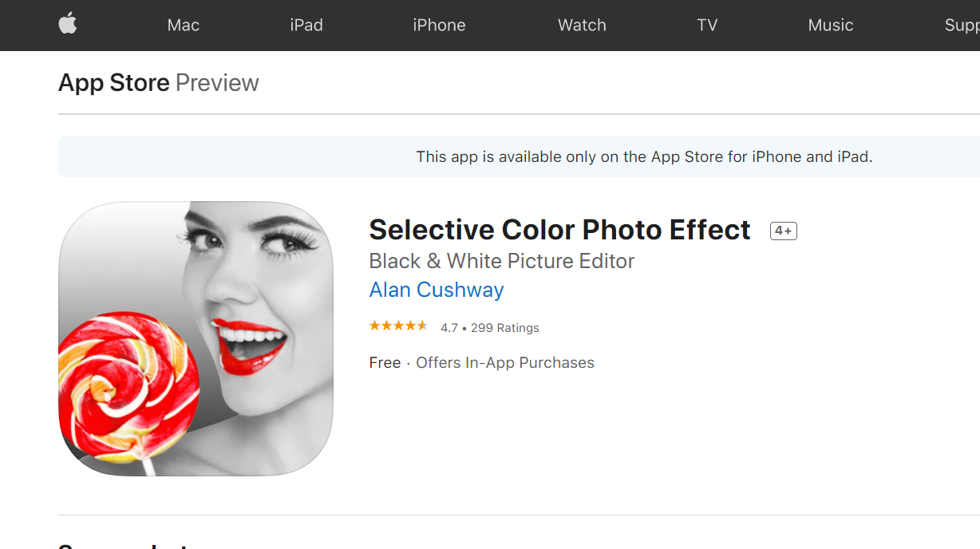Viewport: 980px width, 549px height.
Task: Click the Preview label beside App Store
Action: coord(217,83)
